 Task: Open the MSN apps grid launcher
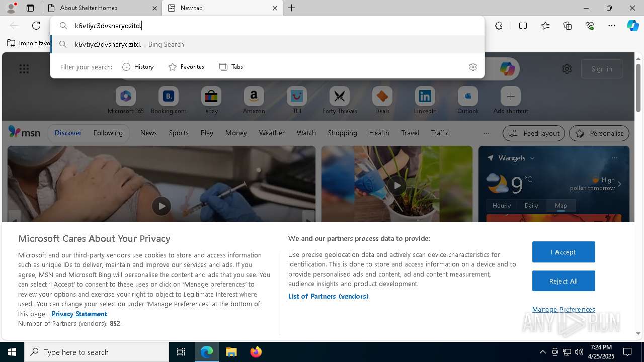24,69
